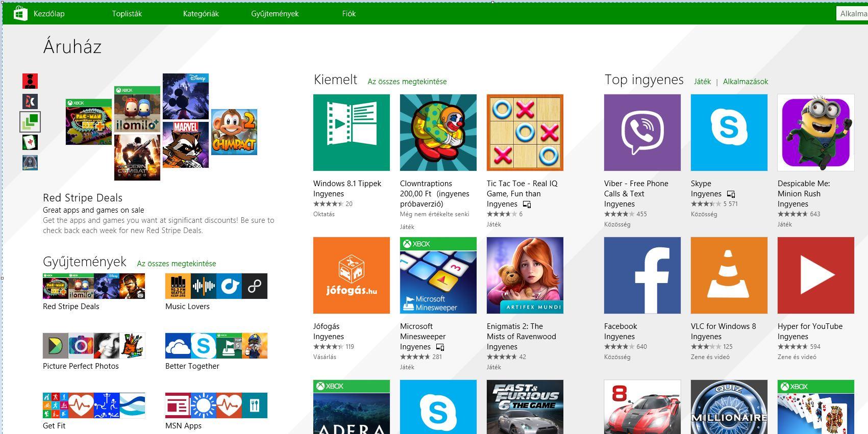Open the Microsoft Minesweeper tile
The height and width of the screenshot is (434, 868).
point(438,275)
